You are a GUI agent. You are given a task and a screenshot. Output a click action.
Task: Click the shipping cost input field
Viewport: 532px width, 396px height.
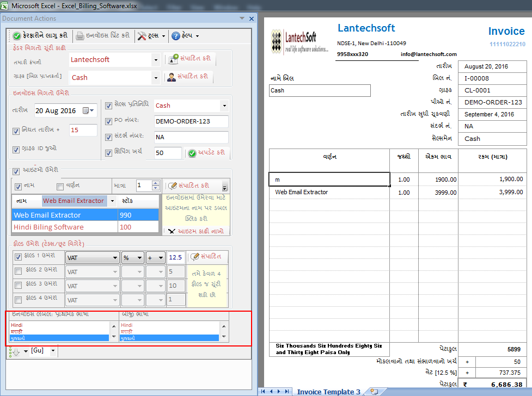pos(168,153)
